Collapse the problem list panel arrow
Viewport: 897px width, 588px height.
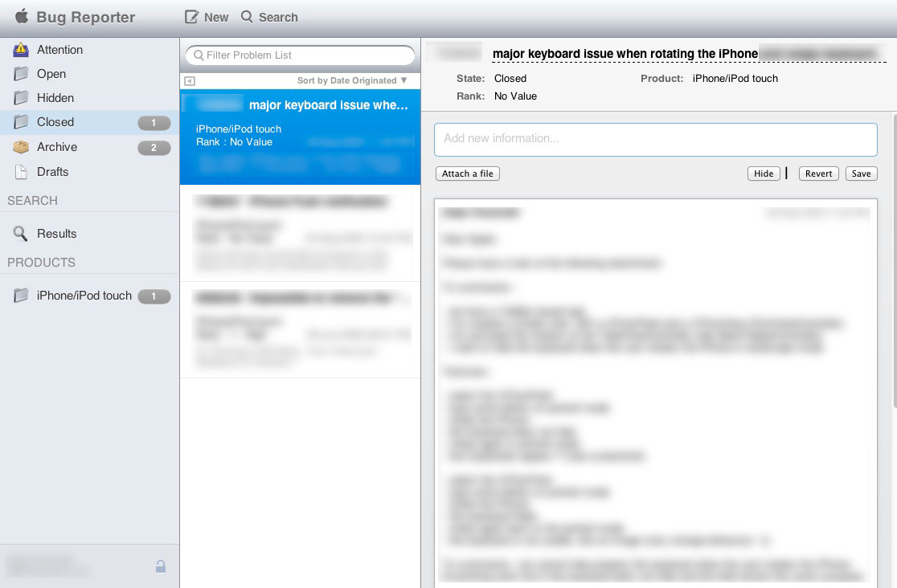click(x=190, y=81)
